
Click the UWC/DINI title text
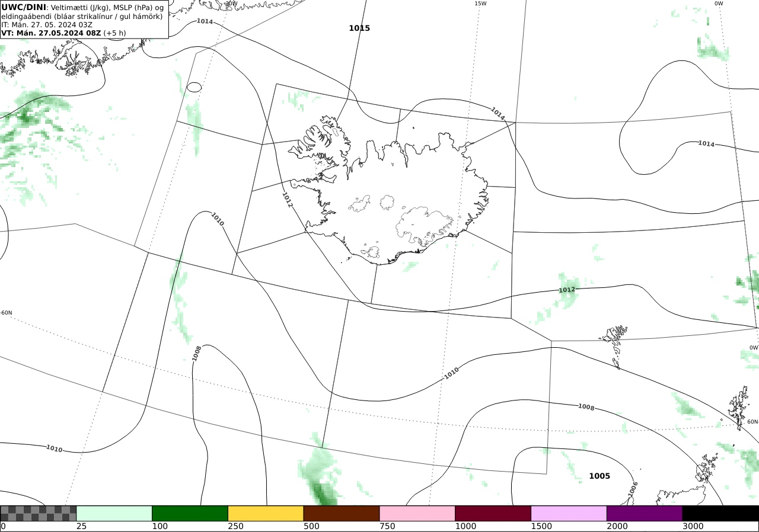(23, 7)
